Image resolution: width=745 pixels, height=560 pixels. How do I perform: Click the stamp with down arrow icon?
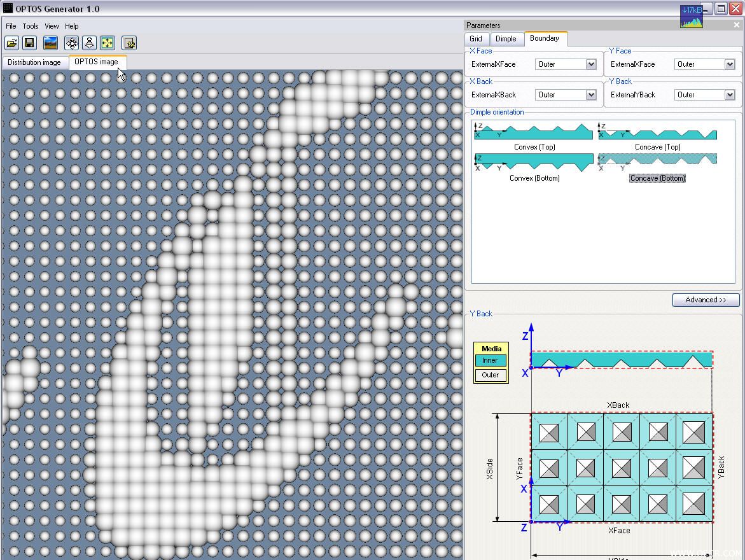(x=89, y=43)
